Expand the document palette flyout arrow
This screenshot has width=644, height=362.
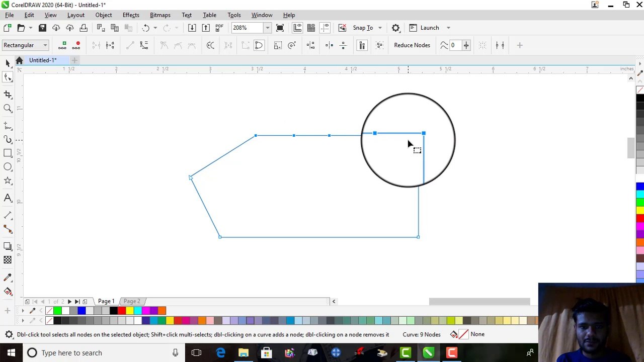(x=23, y=311)
